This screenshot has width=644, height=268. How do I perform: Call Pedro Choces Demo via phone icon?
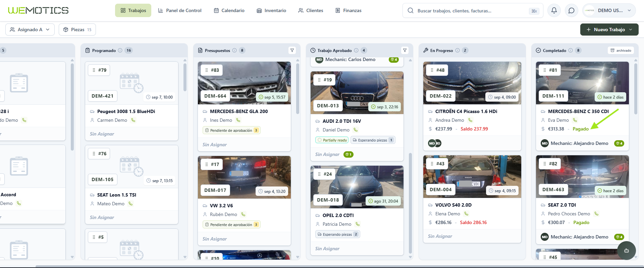[596, 214]
